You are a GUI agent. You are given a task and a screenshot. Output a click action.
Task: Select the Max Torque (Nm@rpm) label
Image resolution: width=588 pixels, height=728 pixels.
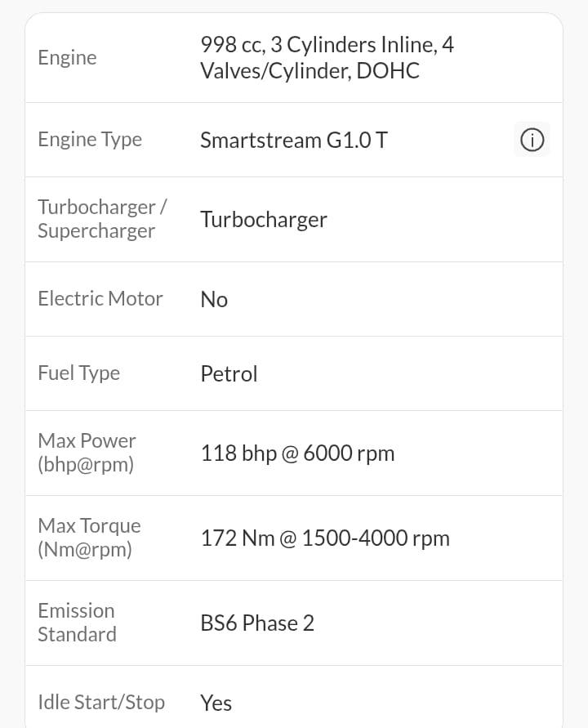pos(89,538)
